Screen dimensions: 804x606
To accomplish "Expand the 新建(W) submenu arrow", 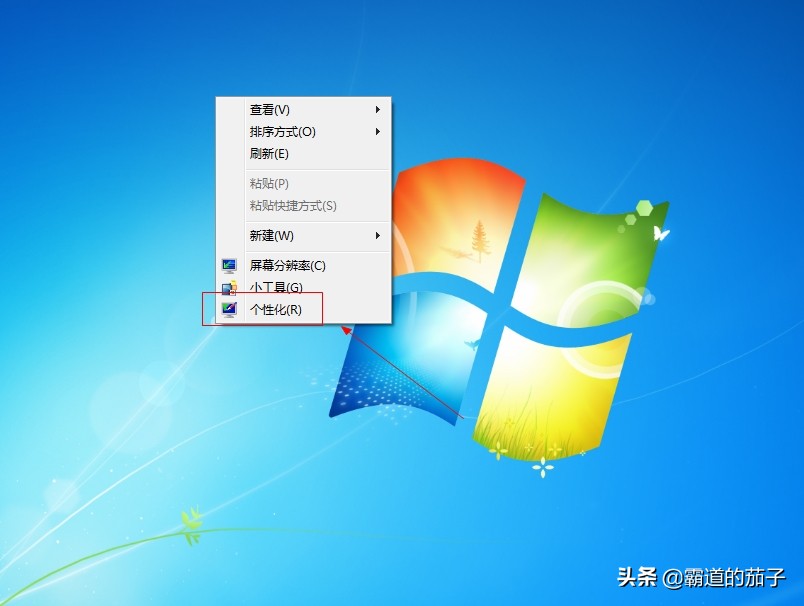I will click(379, 236).
